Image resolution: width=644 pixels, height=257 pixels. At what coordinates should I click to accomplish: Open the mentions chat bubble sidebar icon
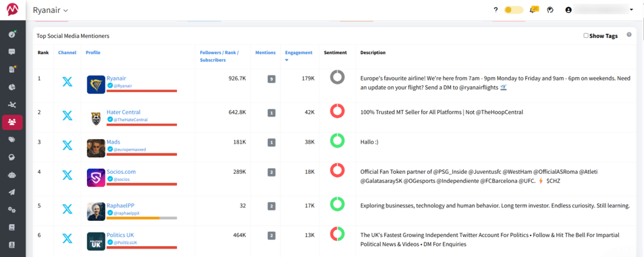pos(12,52)
